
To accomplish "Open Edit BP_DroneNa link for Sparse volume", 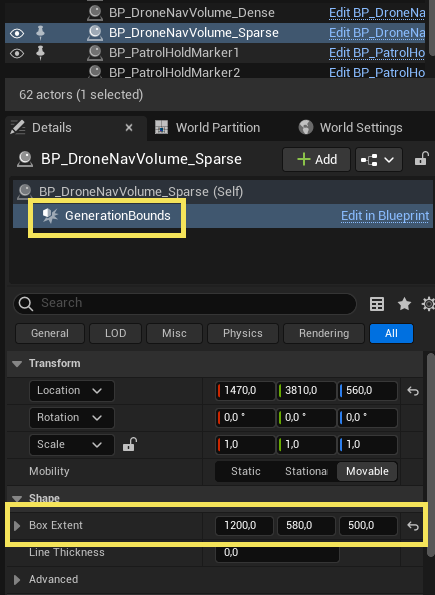I will (377, 33).
